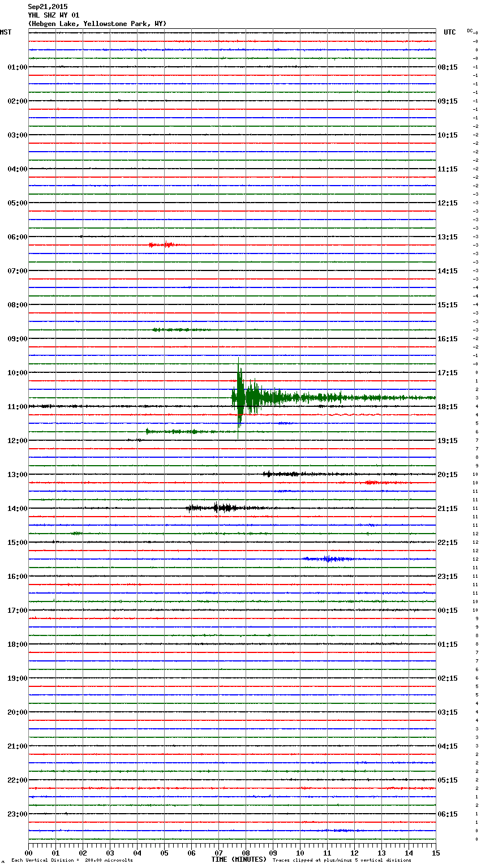Select the 04:00 MST hour label

pos(17,169)
